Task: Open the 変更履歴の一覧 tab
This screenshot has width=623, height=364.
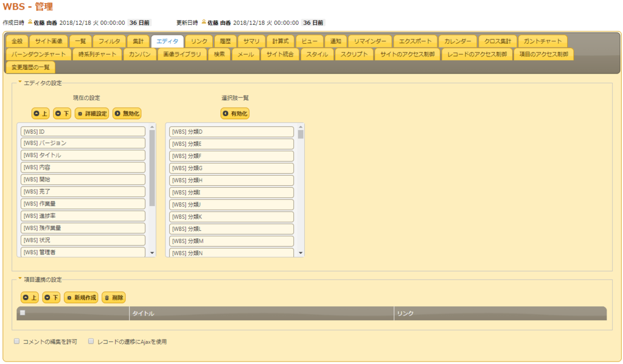Action: pos(30,67)
